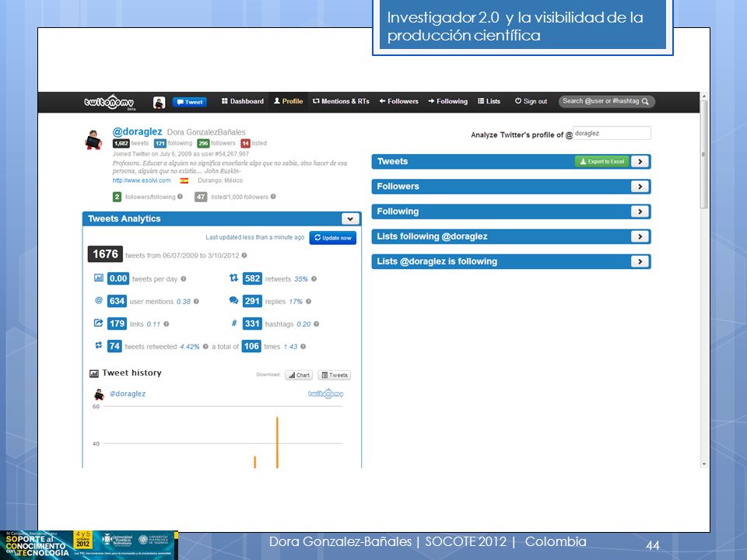Viewport: 747px width, 560px height.
Task: Click the 1,682 tweets badge
Action: click(x=121, y=143)
